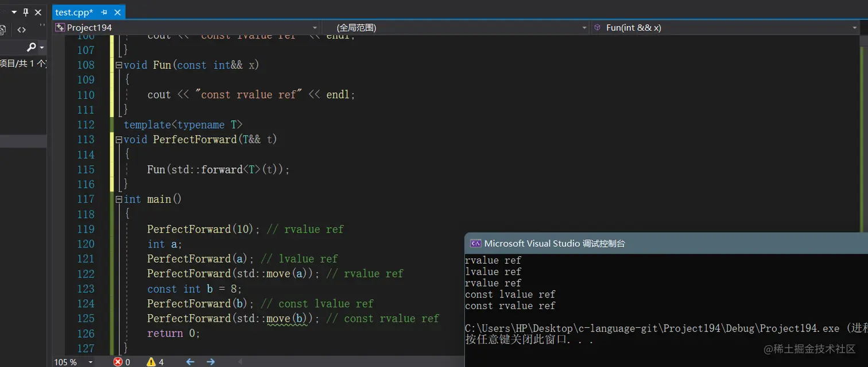Click 'return 0;' statement
The image size is (868, 367).
click(x=173, y=333)
